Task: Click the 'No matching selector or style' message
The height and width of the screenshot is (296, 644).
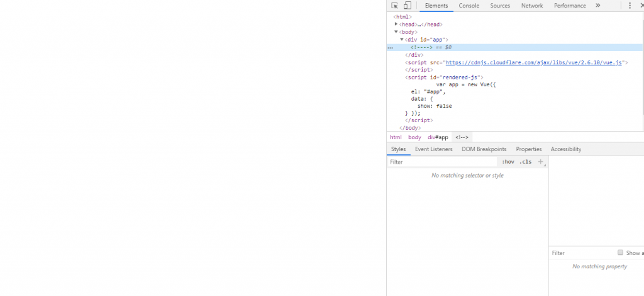Action: [467, 176]
